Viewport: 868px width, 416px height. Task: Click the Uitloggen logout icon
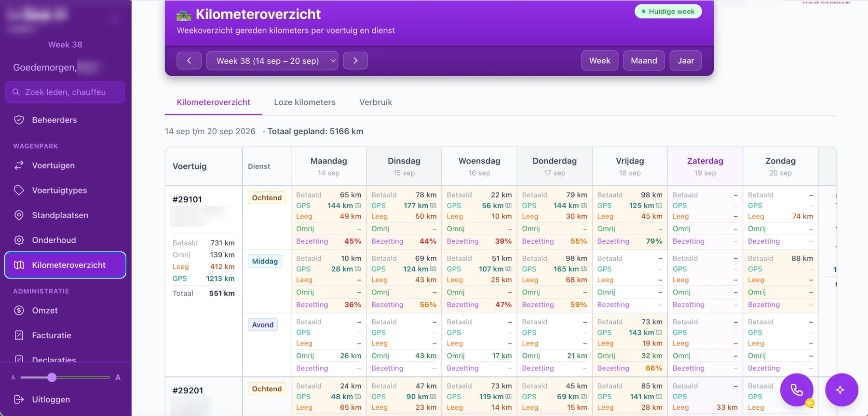tap(19, 400)
